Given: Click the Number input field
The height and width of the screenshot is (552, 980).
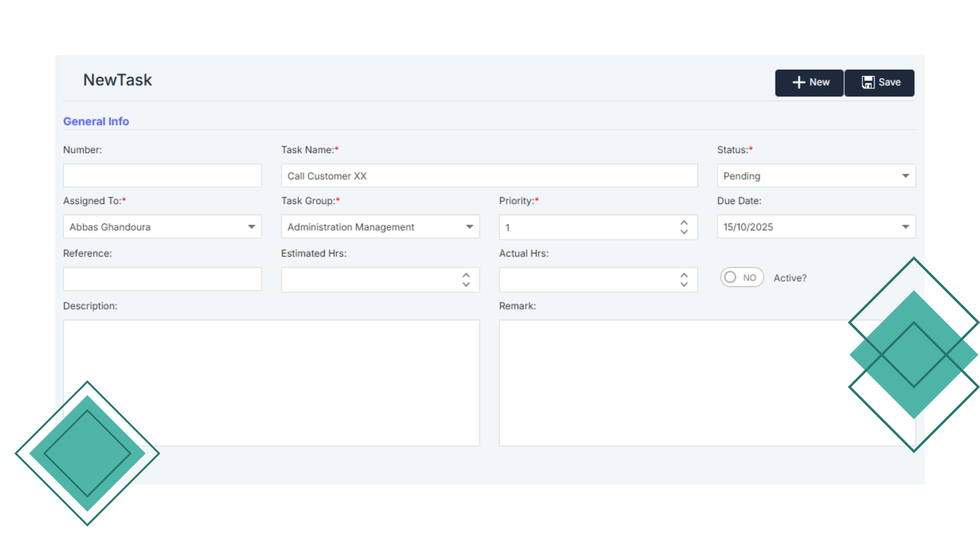Looking at the screenshot, I should pos(162,176).
